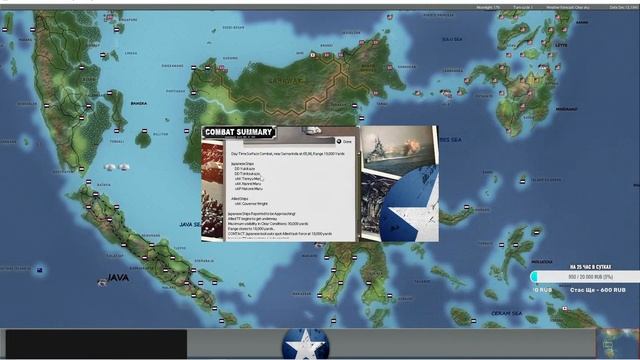The width and height of the screenshot is (640, 360).
Task: Click the 'Allied Ships' heading in the summary
Action: point(240,199)
